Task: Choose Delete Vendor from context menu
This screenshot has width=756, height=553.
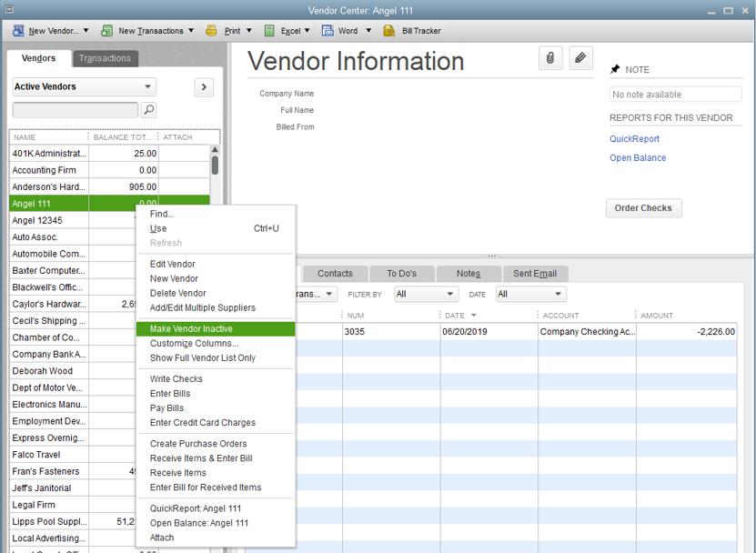Action: click(178, 293)
